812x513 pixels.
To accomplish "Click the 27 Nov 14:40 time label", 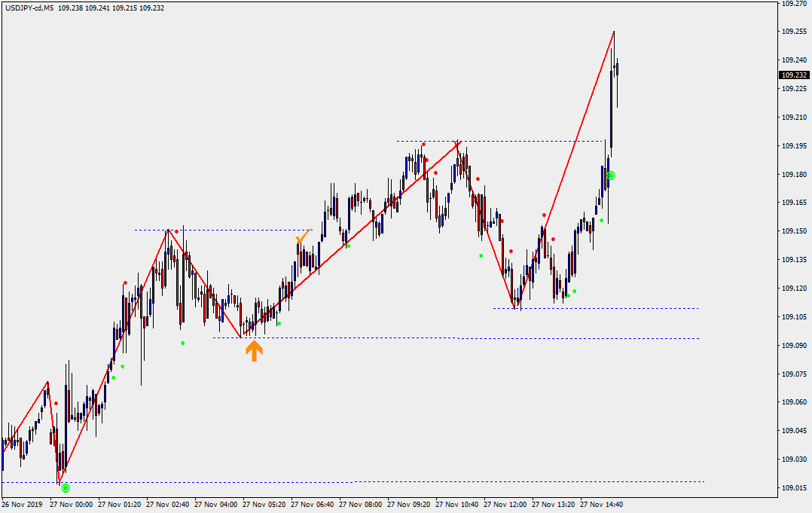I will click(601, 505).
